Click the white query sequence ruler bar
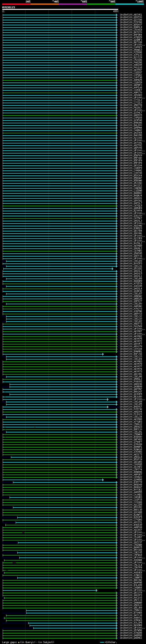This screenshot has height=644, width=146. coord(60,10)
